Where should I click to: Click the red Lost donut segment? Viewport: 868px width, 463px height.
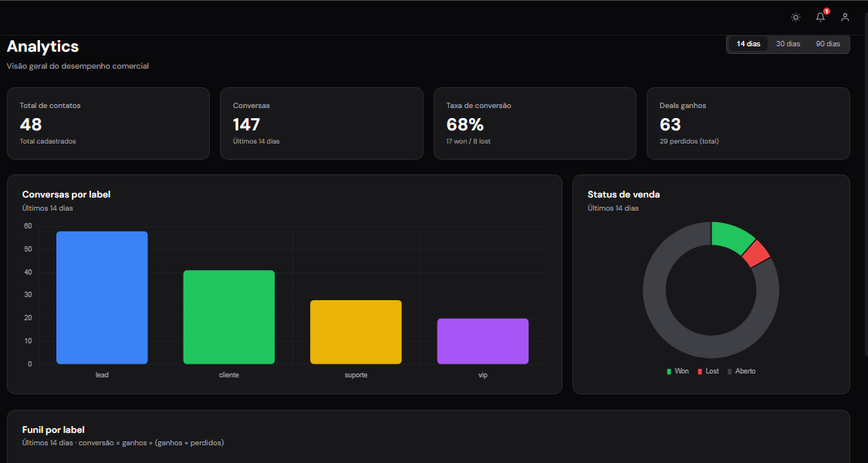[x=755, y=254]
